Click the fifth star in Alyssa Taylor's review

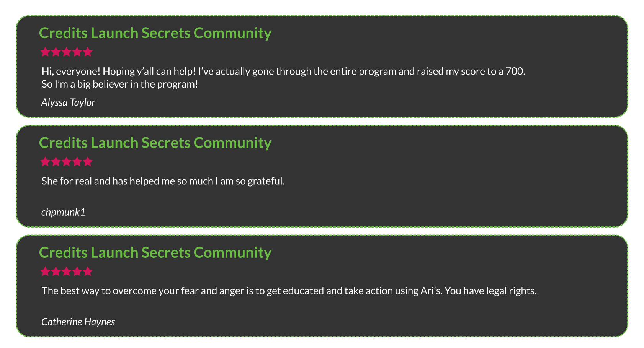pyautogui.click(x=88, y=52)
